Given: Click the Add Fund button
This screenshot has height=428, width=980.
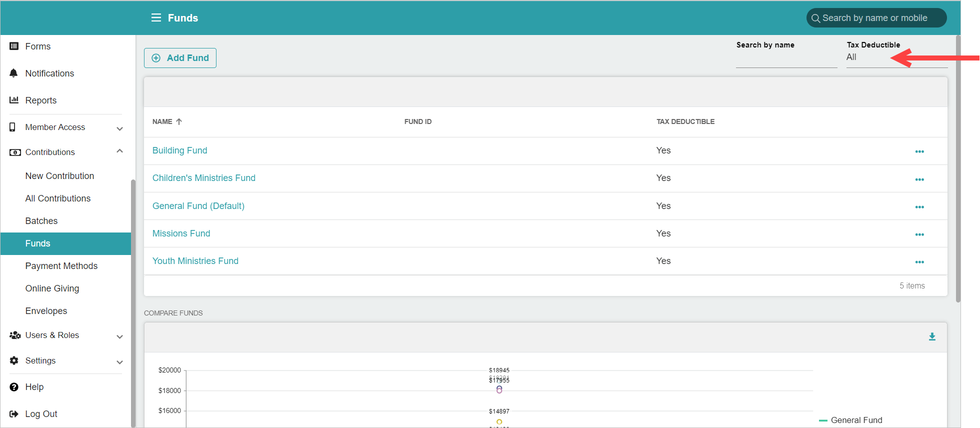Looking at the screenshot, I should 180,58.
